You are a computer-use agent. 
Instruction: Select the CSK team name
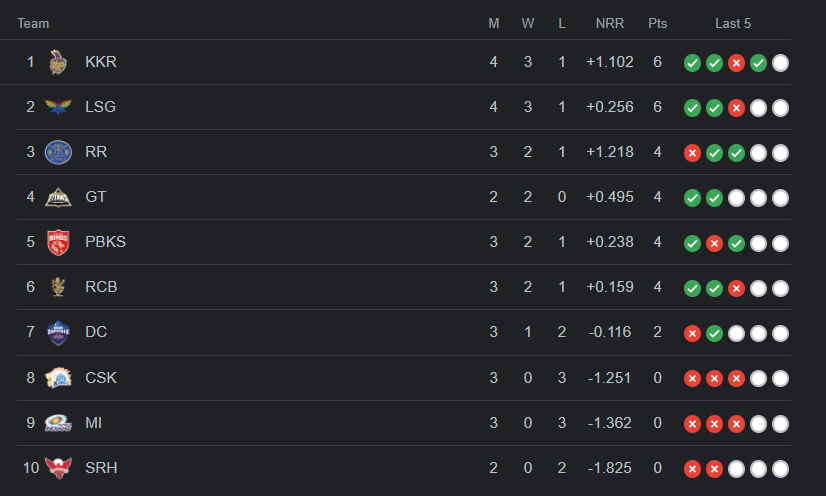[101, 378]
